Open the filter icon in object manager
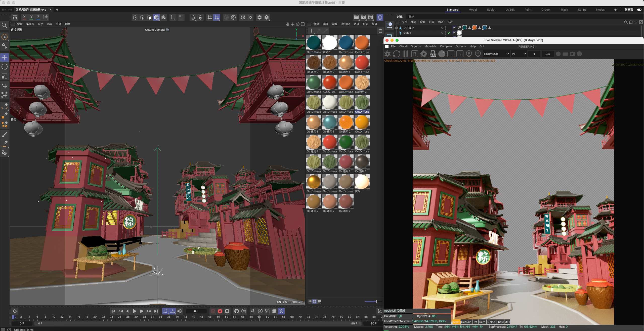The height and width of the screenshot is (331, 644). pos(636,22)
